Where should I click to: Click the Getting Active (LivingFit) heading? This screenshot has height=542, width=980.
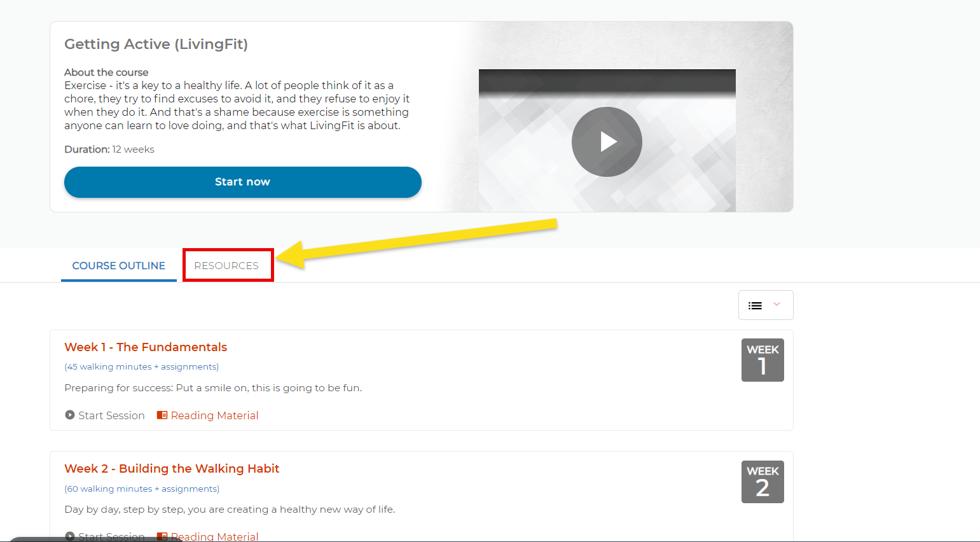coord(156,44)
